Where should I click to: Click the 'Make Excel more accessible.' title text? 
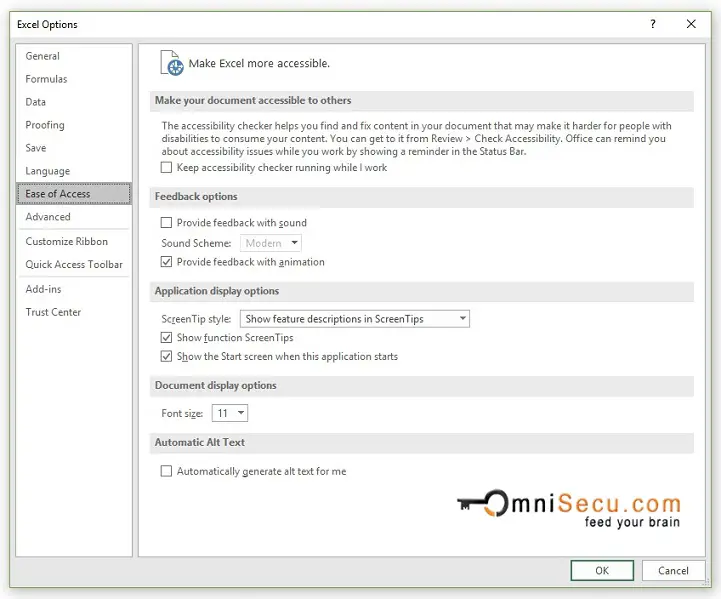259,63
